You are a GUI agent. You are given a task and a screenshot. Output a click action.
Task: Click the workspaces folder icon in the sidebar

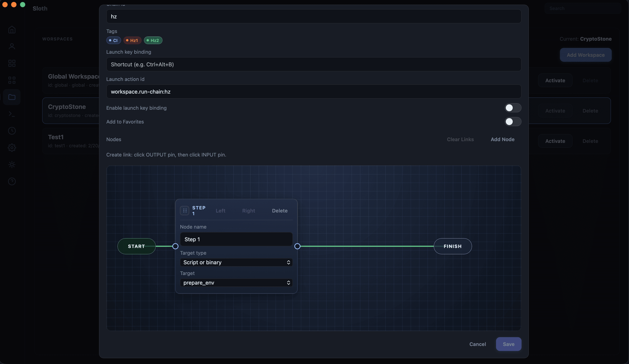[x=12, y=97]
